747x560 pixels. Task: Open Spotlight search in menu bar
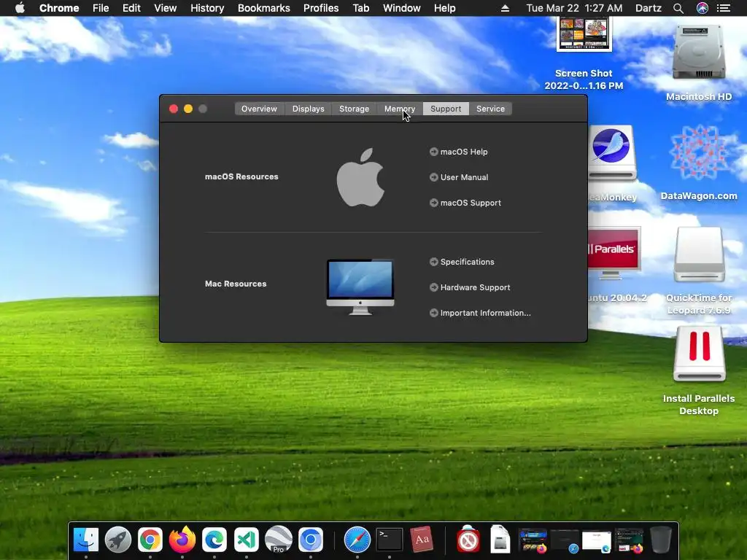point(678,8)
